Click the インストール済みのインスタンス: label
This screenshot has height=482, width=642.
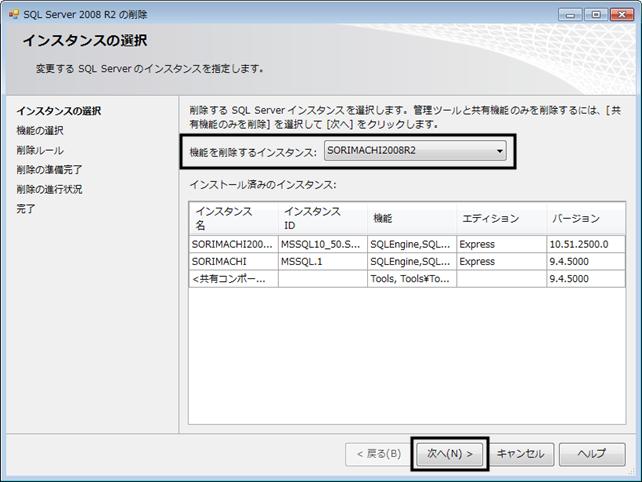coord(263,185)
